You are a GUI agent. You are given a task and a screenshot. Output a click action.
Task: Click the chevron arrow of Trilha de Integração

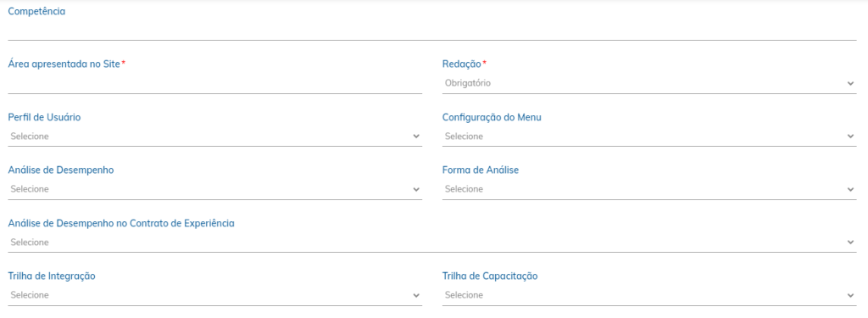click(416, 295)
